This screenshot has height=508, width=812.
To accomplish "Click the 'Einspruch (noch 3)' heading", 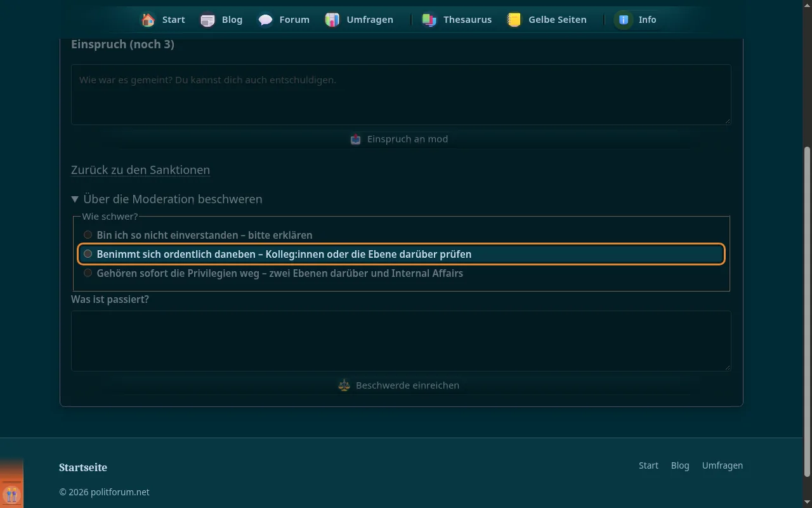I will coord(122,44).
